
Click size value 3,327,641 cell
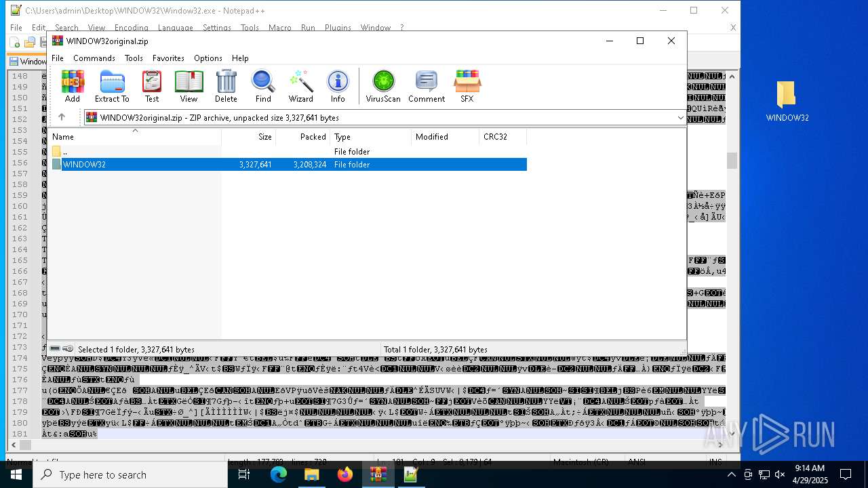pyautogui.click(x=256, y=164)
